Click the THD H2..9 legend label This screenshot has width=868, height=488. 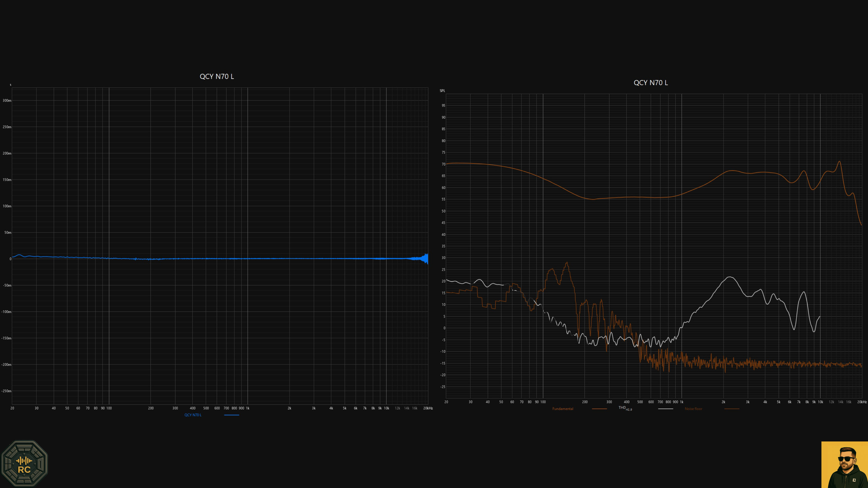tap(625, 408)
